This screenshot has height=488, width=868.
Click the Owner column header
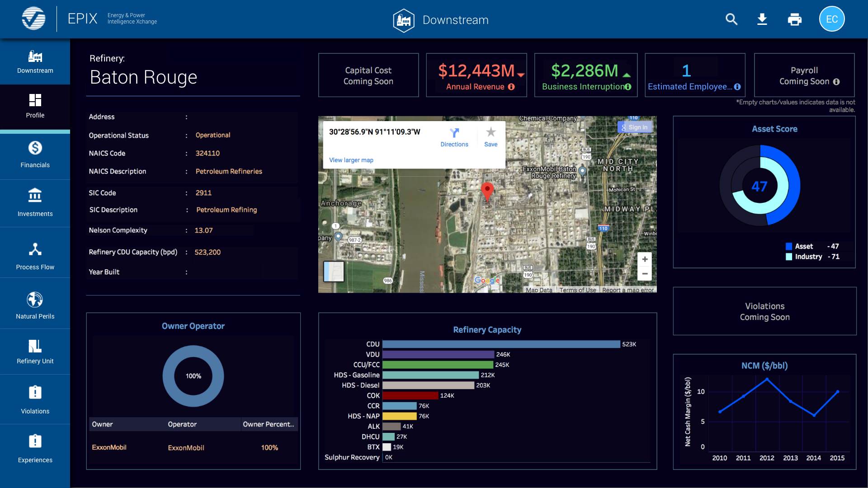coord(102,424)
